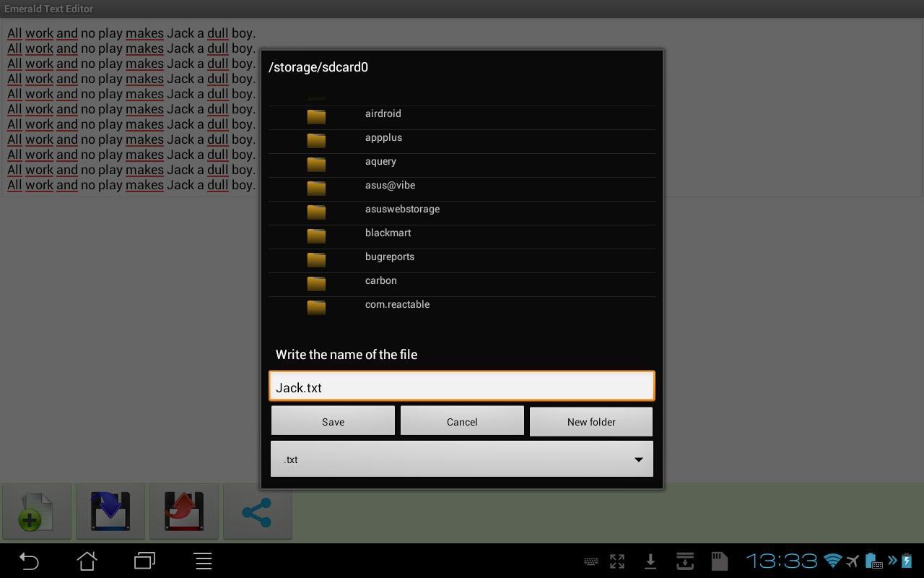
Task: Tap the SD card notification icon
Action: point(719,561)
